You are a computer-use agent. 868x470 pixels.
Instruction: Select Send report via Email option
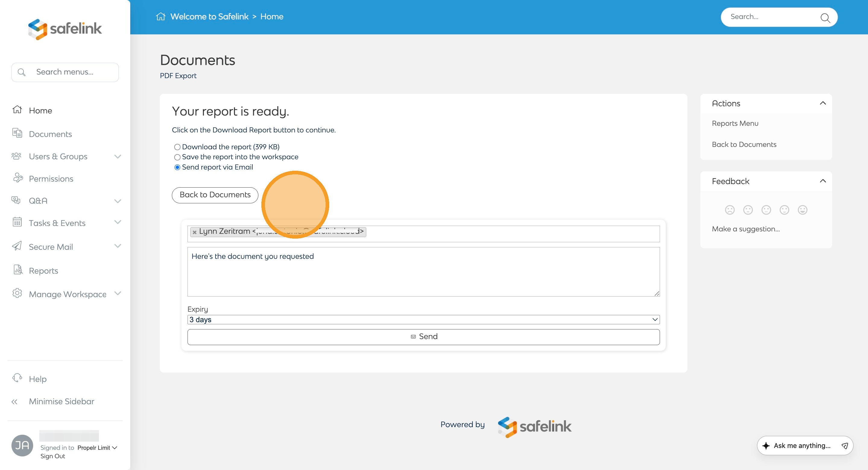tap(177, 167)
